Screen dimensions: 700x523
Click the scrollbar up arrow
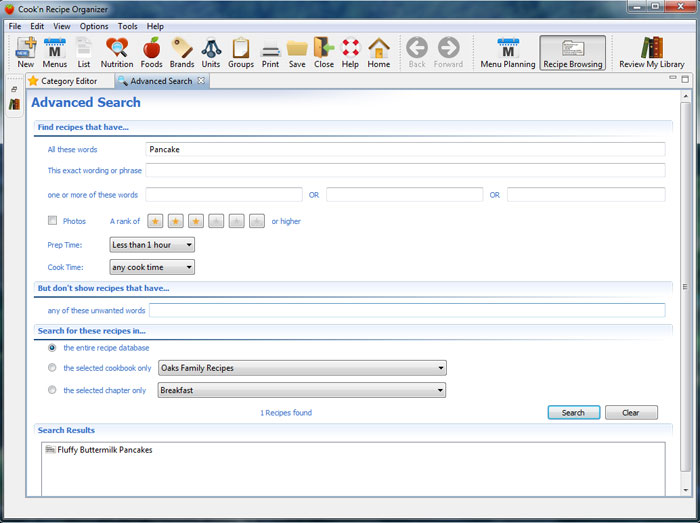coord(686,96)
